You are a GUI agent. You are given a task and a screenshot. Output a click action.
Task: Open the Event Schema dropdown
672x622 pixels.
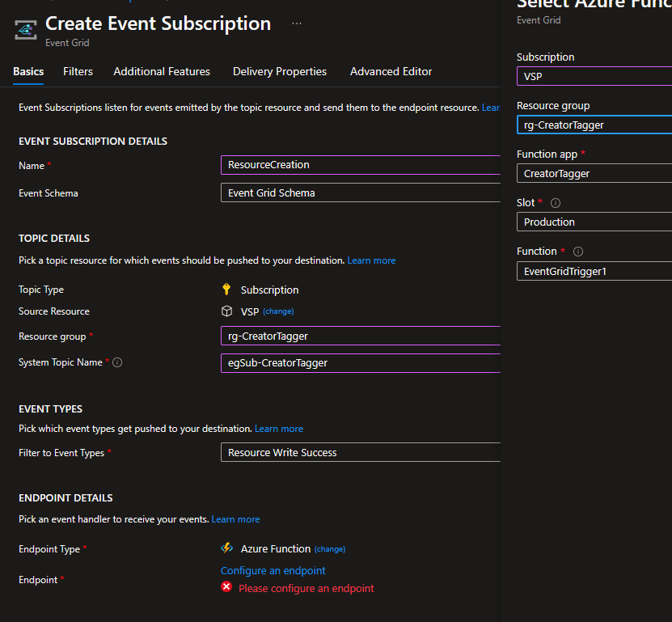pos(360,193)
